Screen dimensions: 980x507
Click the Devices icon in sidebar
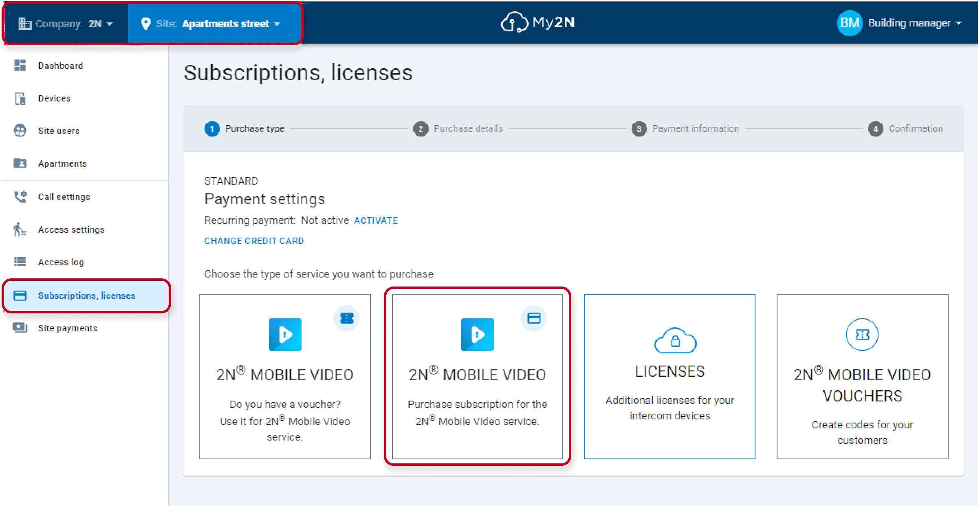pos(20,98)
